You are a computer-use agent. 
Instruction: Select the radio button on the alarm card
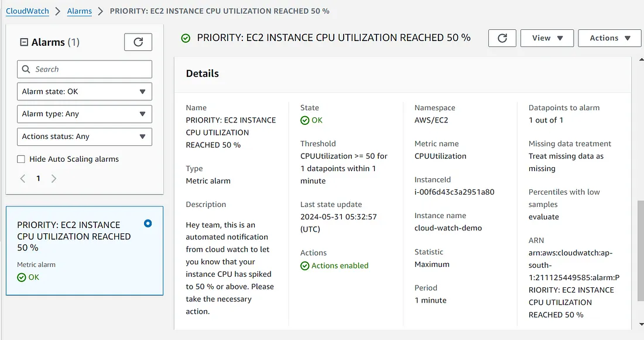[x=148, y=223]
